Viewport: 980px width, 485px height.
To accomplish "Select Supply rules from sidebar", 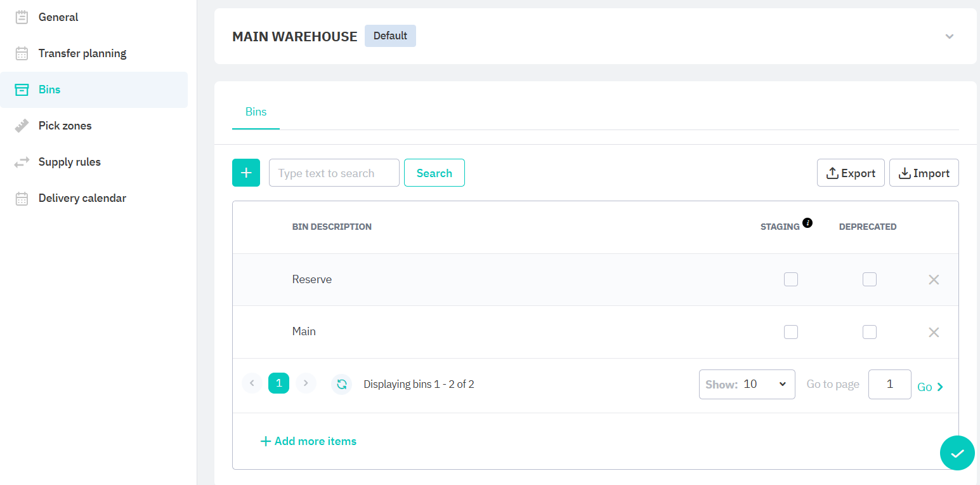I will coord(69,162).
